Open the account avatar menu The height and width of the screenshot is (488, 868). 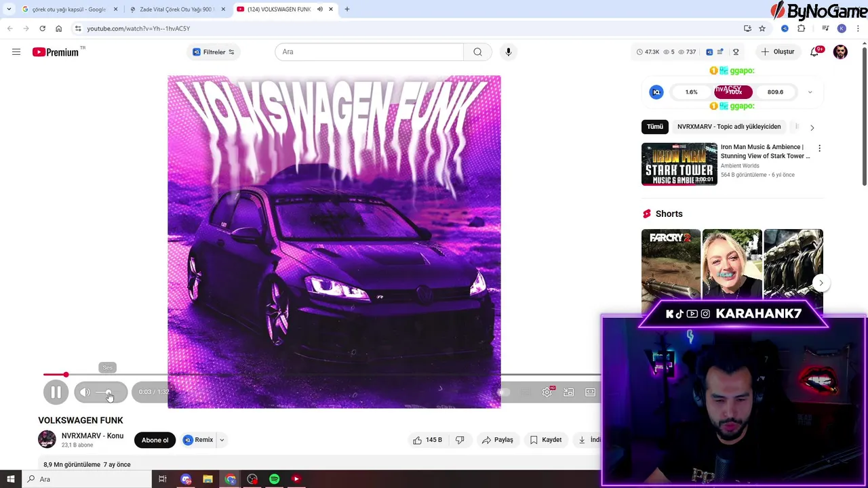(x=840, y=52)
